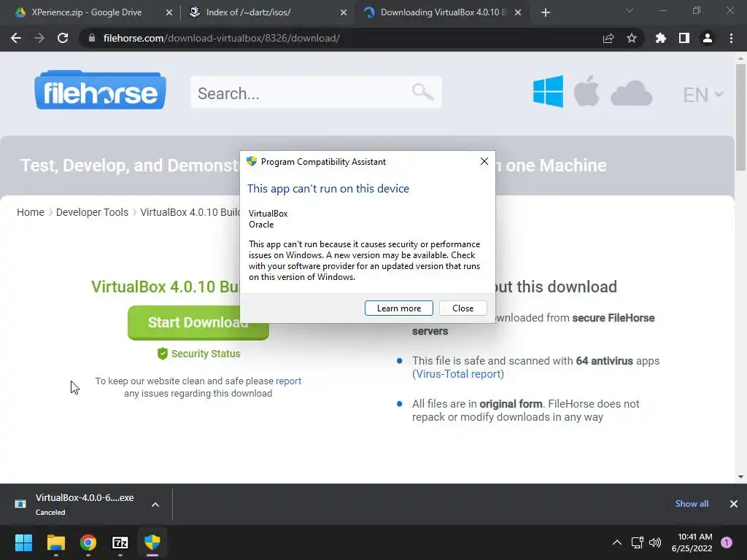
Task: Expand the download item options chevron
Action: click(155, 505)
